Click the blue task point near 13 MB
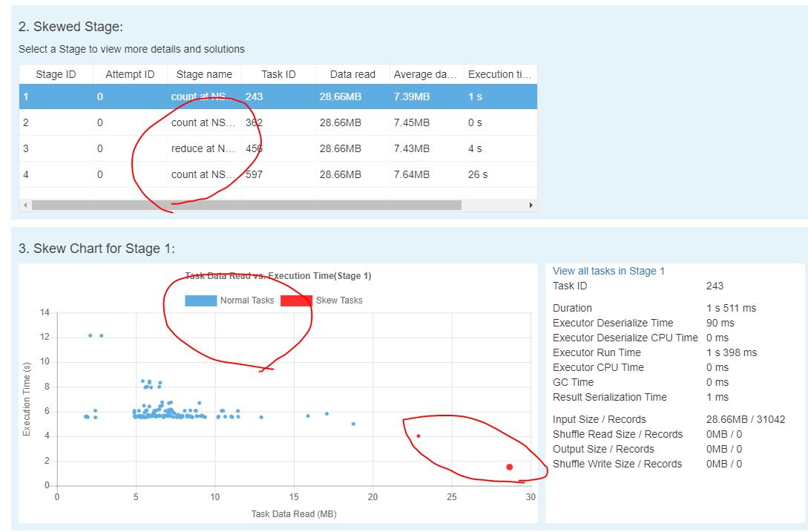The image size is (808, 532). point(261,417)
